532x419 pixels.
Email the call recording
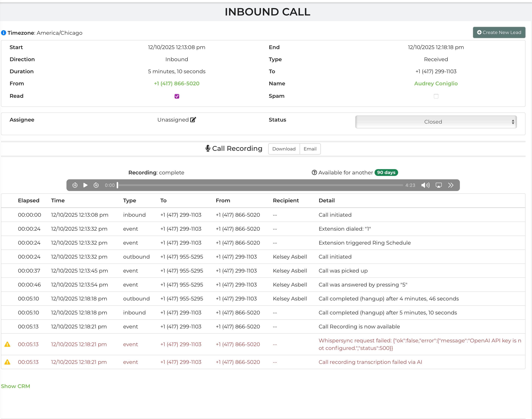[310, 149]
